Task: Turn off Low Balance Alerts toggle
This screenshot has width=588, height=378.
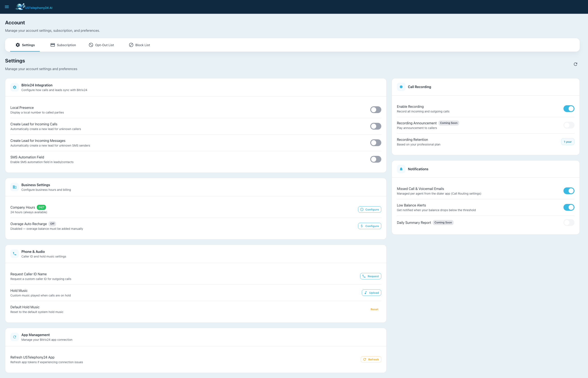Action: pos(569,207)
